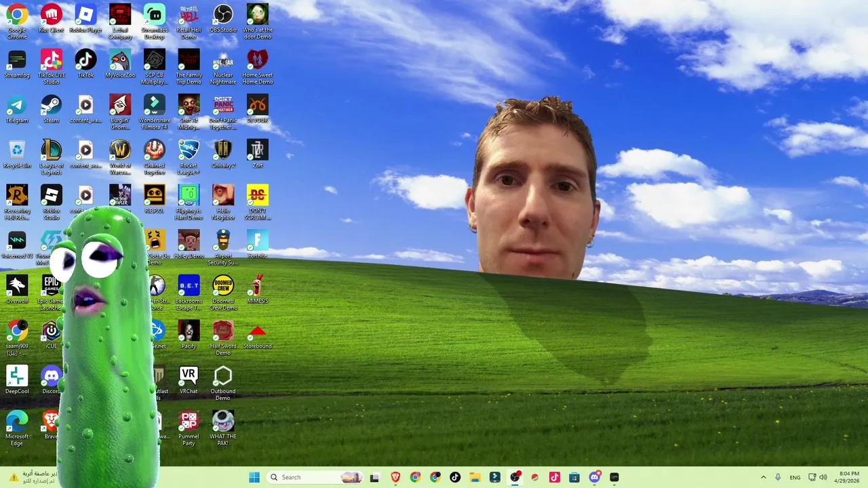
Task: Click the taskbar Search box
Action: [x=315, y=477]
